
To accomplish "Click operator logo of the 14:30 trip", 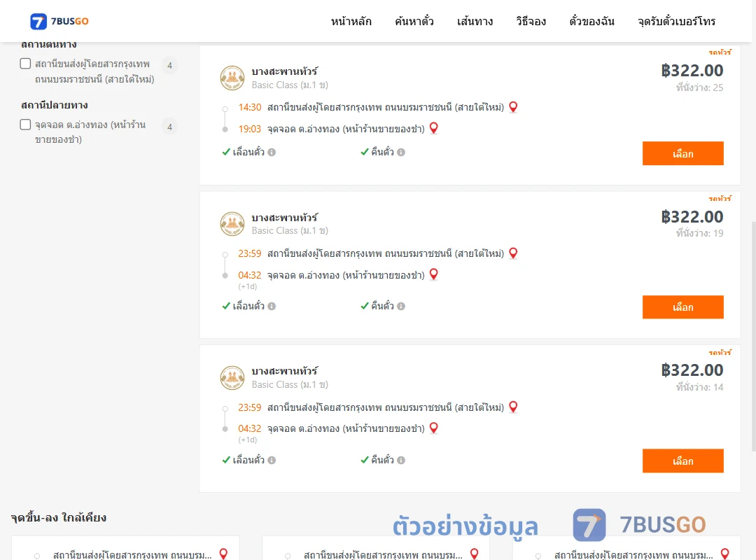I will click(x=232, y=78).
